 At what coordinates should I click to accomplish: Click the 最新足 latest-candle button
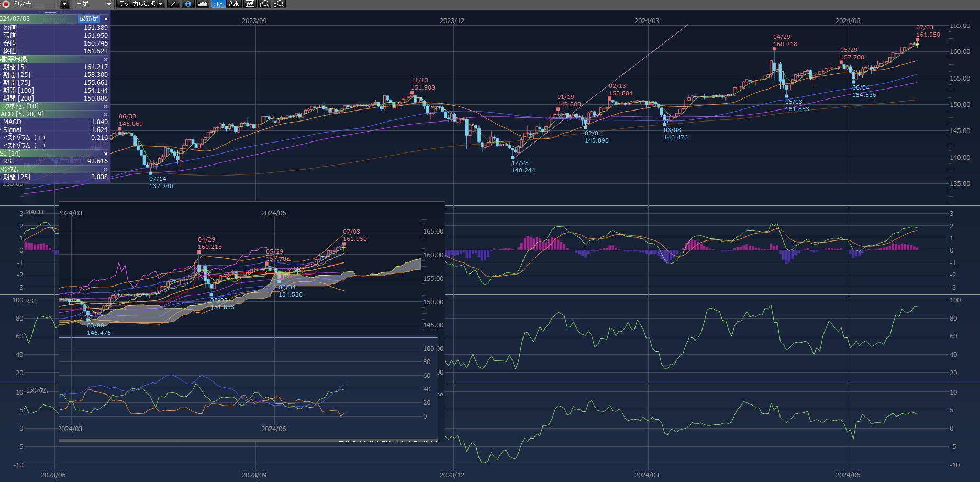[88, 19]
